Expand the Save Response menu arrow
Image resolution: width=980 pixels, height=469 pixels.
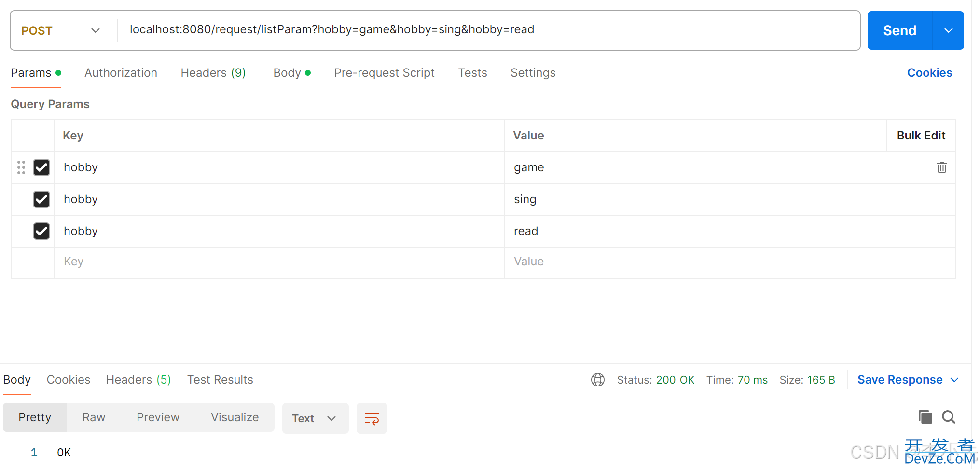[954, 380]
